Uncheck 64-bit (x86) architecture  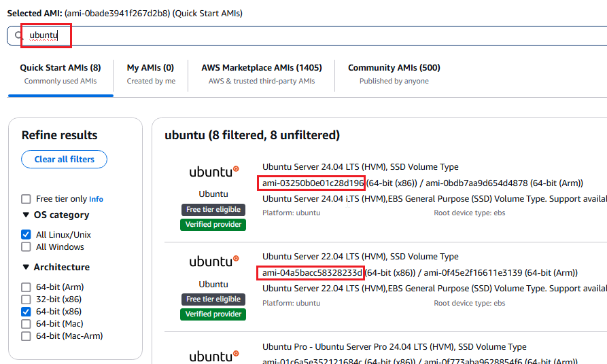tap(26, 312)
